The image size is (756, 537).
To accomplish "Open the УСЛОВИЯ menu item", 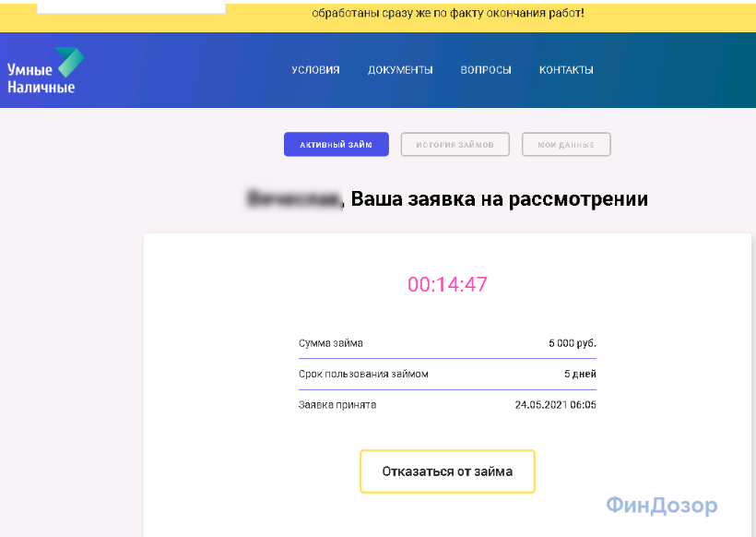I will (x=315, y=70).
